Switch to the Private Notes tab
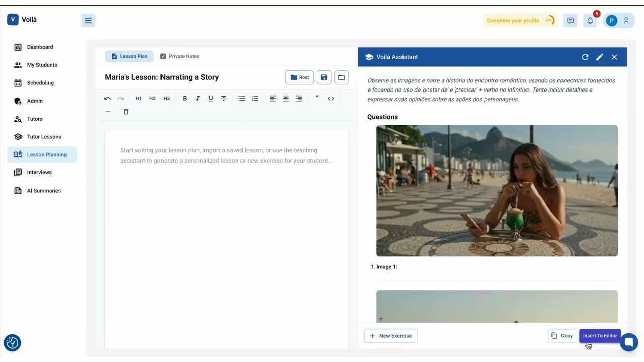Viewport: 644px width, 362px height. point(180,56)
